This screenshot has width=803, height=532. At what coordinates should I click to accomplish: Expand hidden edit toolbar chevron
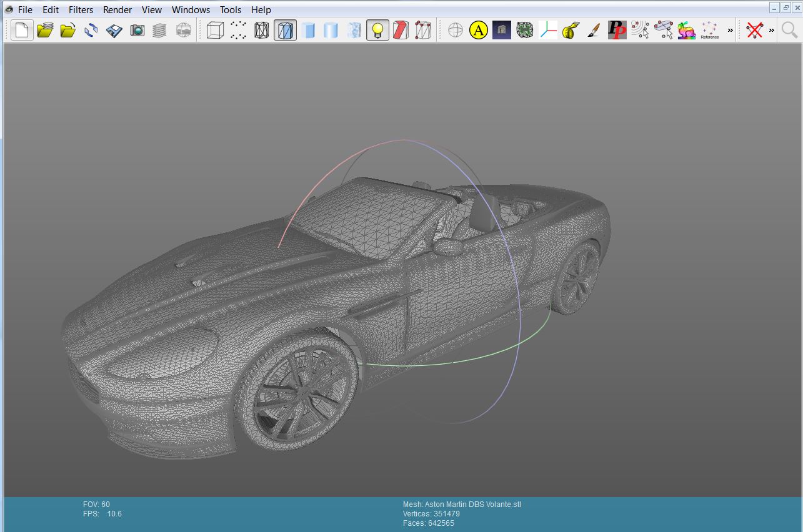[730, 30]
